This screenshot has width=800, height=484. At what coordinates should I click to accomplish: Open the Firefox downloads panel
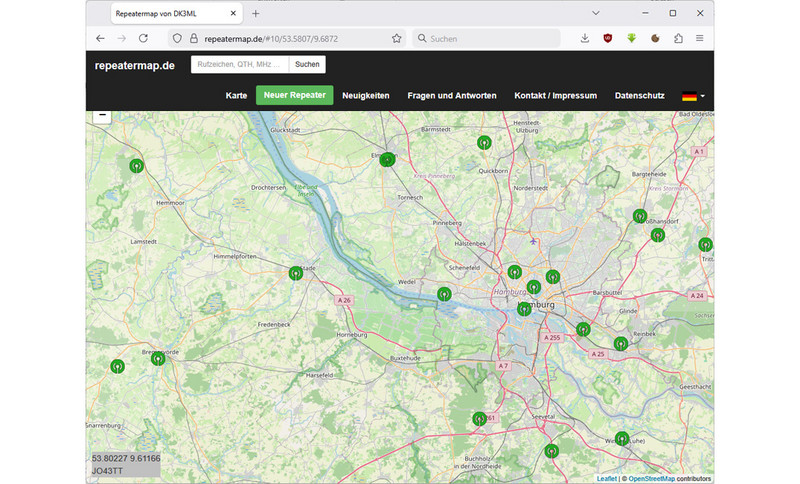(585, 38)
